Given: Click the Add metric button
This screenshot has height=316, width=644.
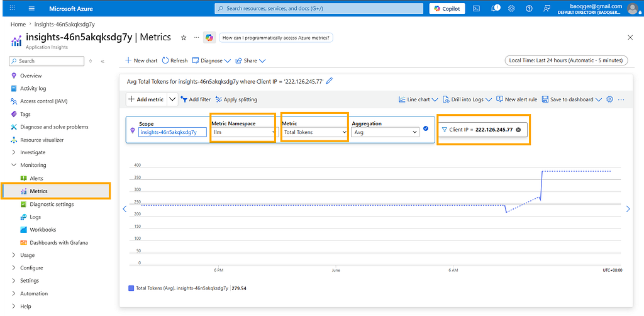Looking at the screenshot, I should (x=146, y=99).
